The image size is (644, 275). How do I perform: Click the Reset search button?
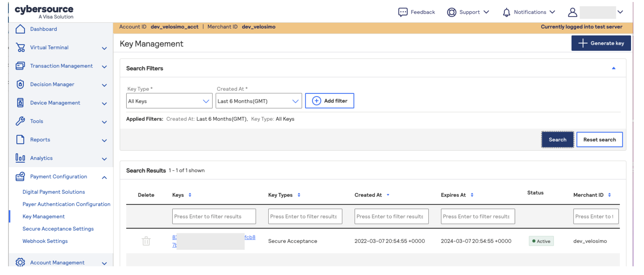(x=600, y=140)
